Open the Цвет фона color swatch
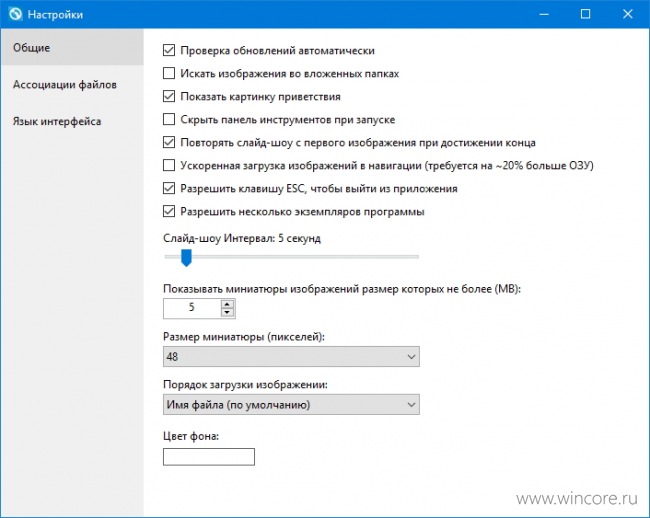650x518 pixels. [x=209, y=457]
